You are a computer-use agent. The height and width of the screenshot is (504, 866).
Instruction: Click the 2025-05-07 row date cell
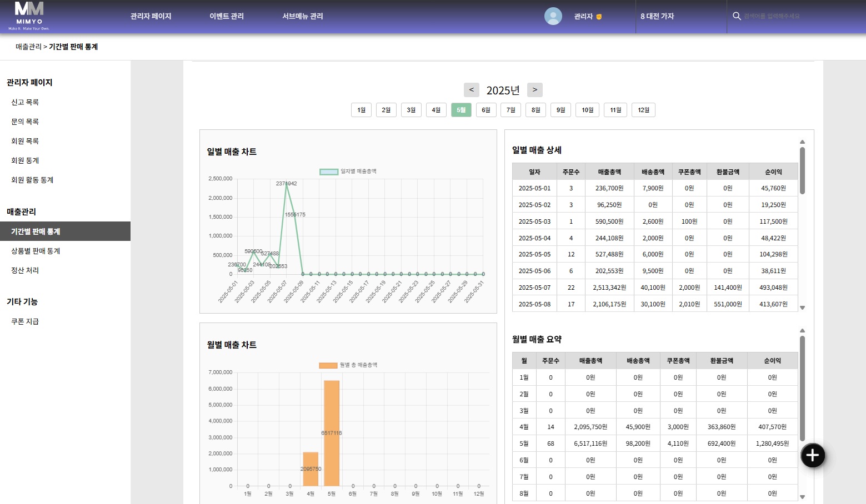click(x=534, y=288)
